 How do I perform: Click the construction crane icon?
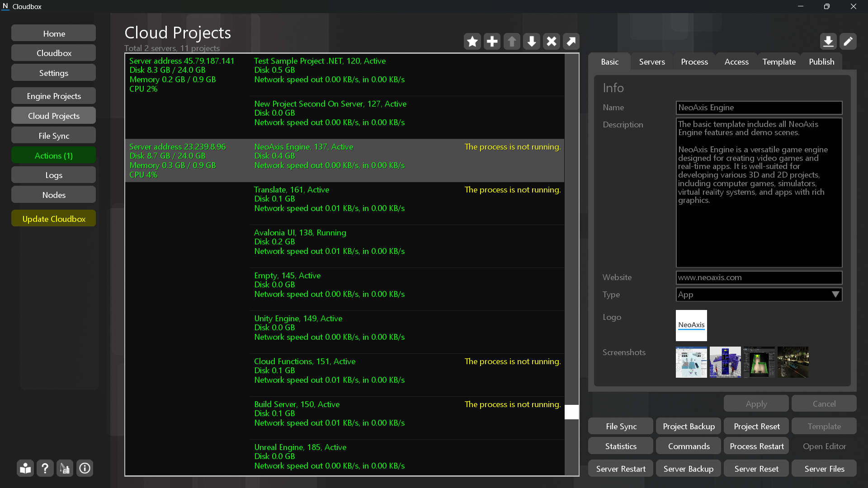65,468
